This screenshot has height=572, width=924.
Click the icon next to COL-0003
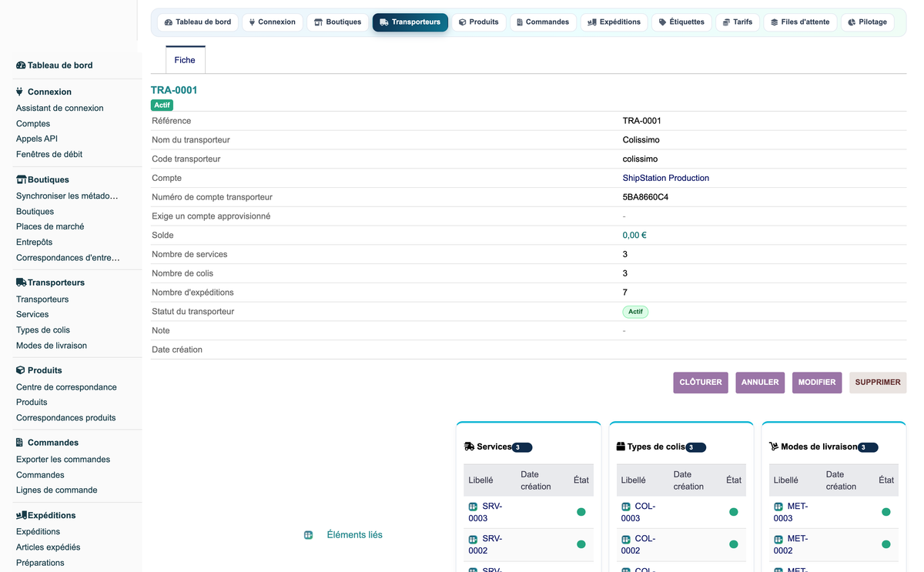(x=626, y=507)
